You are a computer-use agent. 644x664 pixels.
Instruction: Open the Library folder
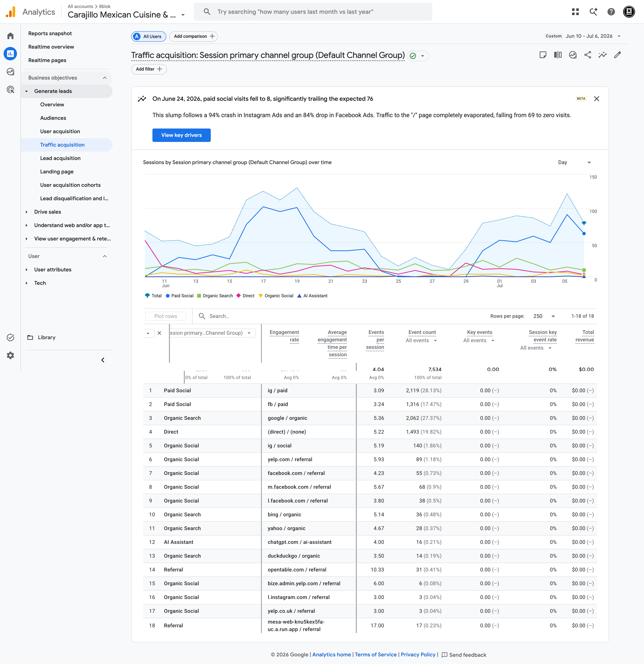[41, 337]
